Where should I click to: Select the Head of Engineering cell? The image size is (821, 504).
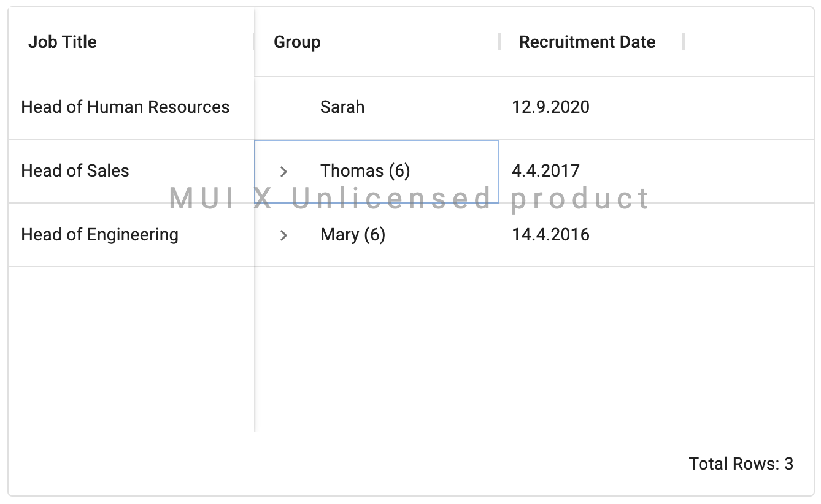pyautogui.click(x=131, y=235)
